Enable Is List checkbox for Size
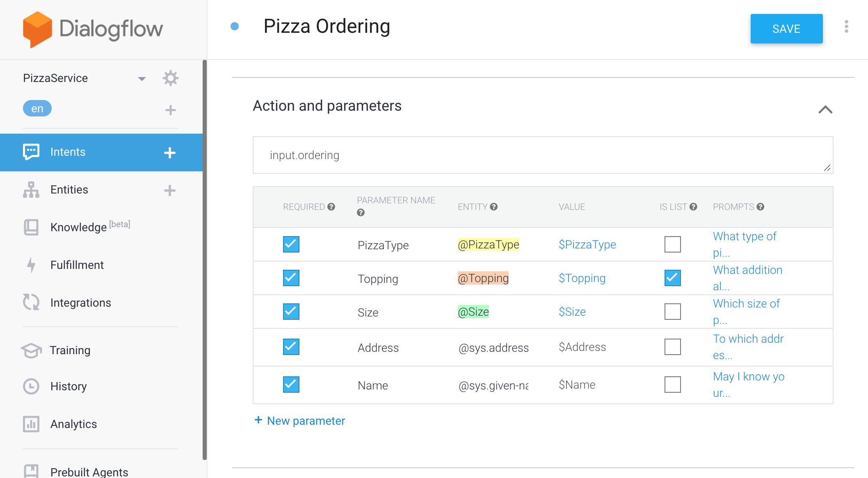Screen dimensions: 868x478 (673, 312)
